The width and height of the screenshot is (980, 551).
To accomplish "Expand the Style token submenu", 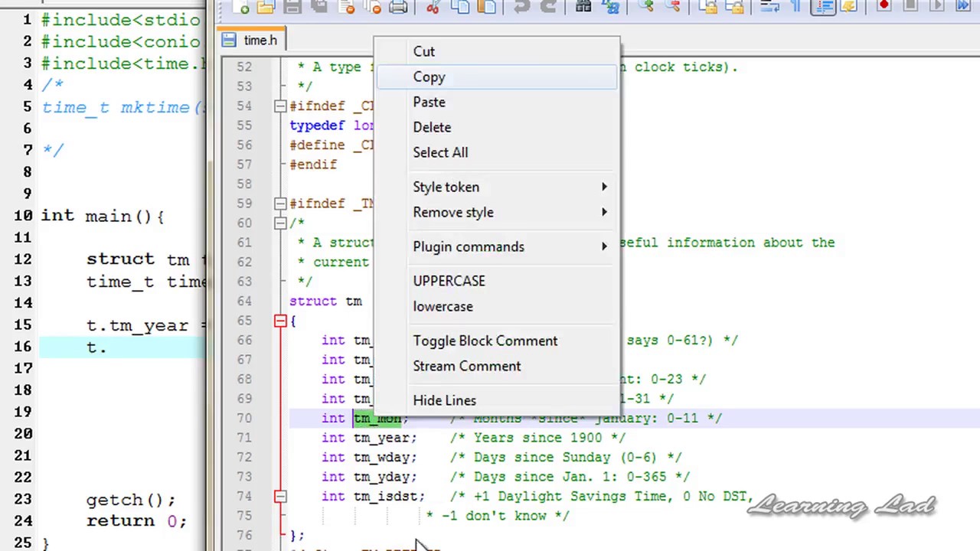I will pos(497,187).
